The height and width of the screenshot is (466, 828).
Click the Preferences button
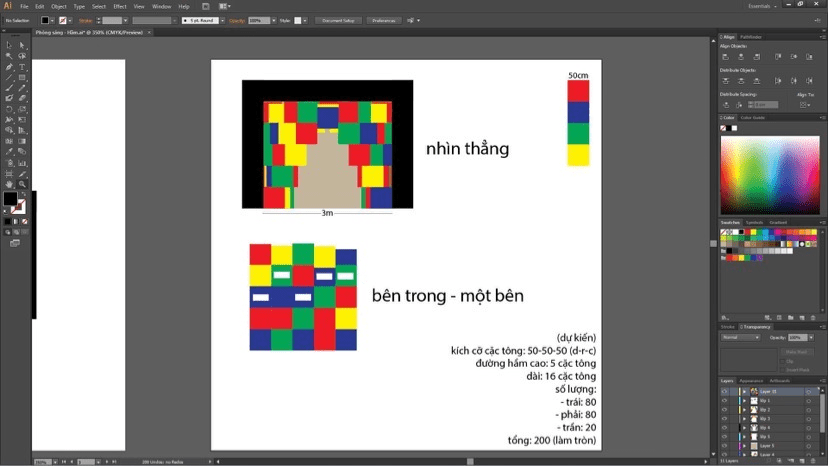point(385,19)
